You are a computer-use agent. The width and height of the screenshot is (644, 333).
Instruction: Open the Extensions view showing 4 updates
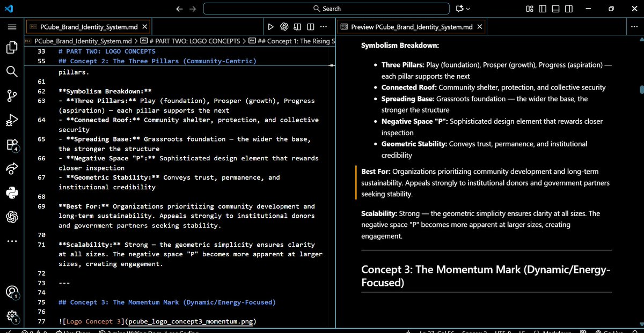[12, 144]
